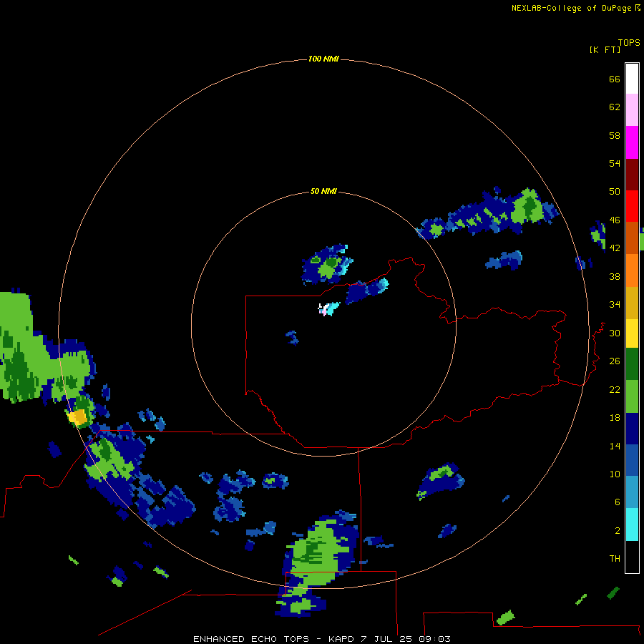Click the dark red swatch above 50
The height and width of the screenshot is (644, 644).
point(632,175)
